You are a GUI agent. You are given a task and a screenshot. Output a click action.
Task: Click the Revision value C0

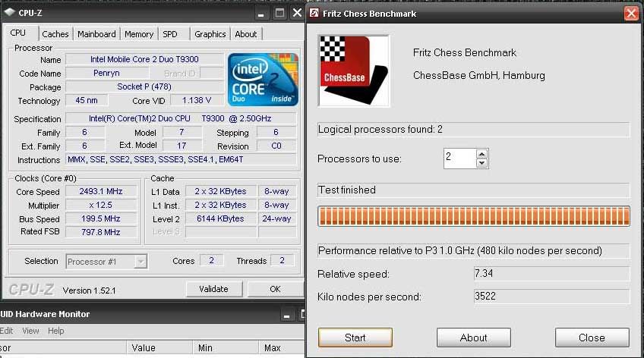[x=276, y=146]
